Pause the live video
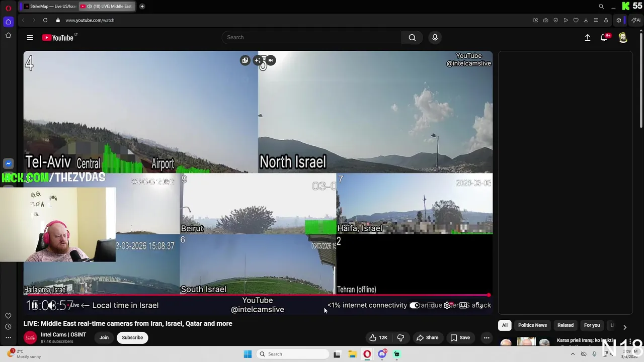Screen dimensions: 644x362 (x=34, y=305)
